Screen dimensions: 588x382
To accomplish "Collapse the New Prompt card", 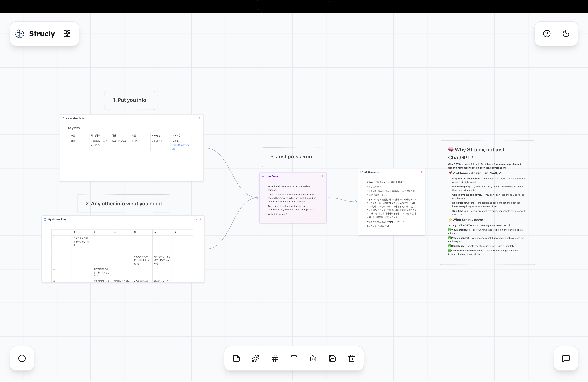I will [318, 177].
